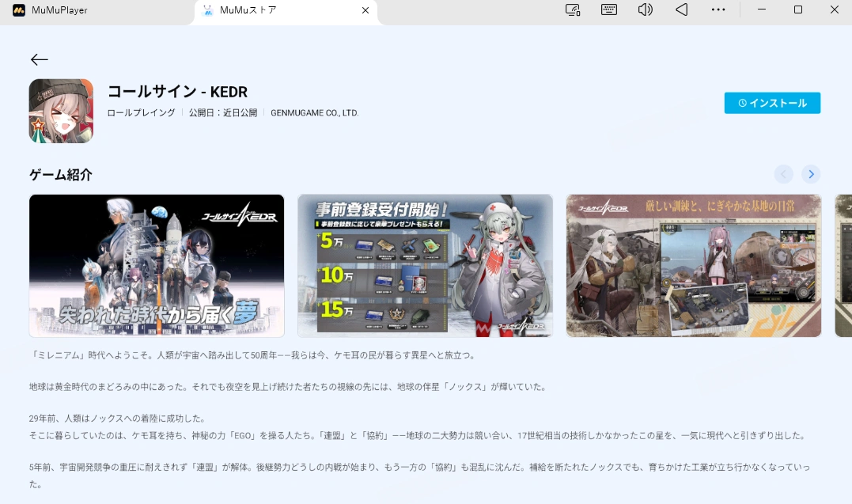The width and height of the screenshot is (852, 504).
Task: Close the MuMuPlayer window
Action: (834, 9)
